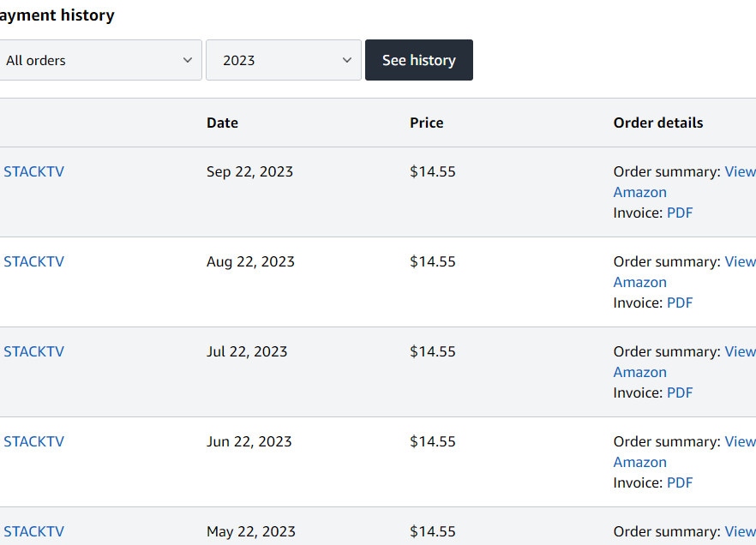The image size is (756, 545).
Task: Download PDF invoice for Jul 22 order
Action: [x=680, y=392]
